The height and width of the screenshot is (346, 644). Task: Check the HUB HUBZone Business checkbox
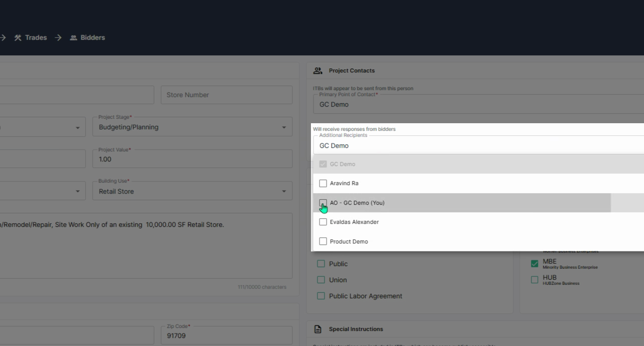click(x=534, y=280)
